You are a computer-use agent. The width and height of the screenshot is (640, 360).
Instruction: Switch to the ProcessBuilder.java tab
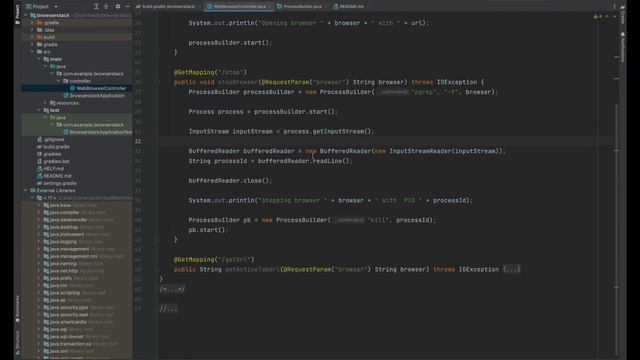[x=302, y=7]
